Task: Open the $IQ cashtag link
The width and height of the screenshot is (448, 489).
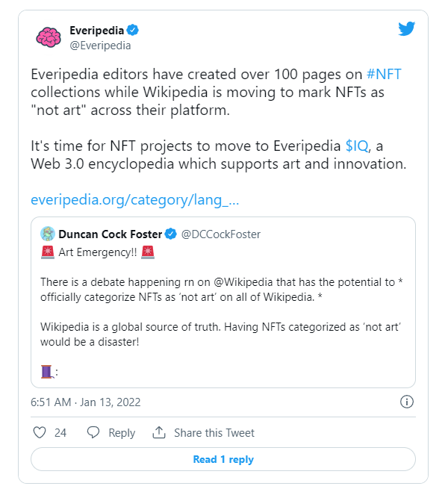Action: pos(357,146)
